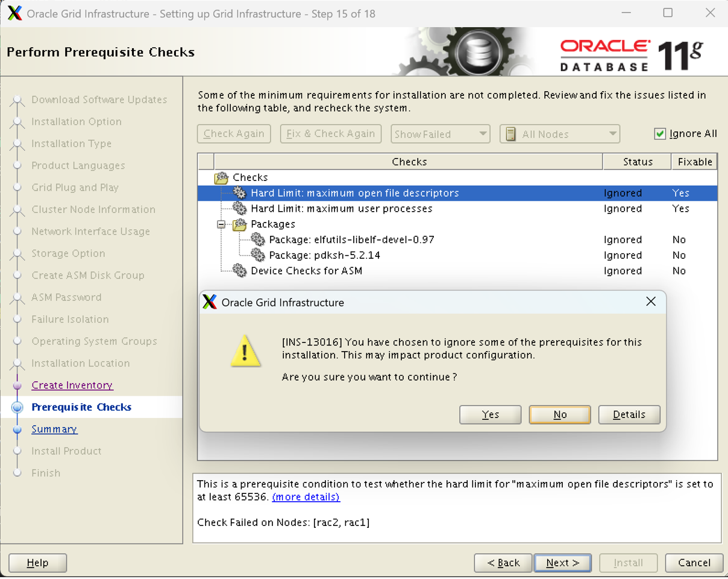Click the Checks column header
Viewport: 728px width, 579px height.
coord(409,162)
